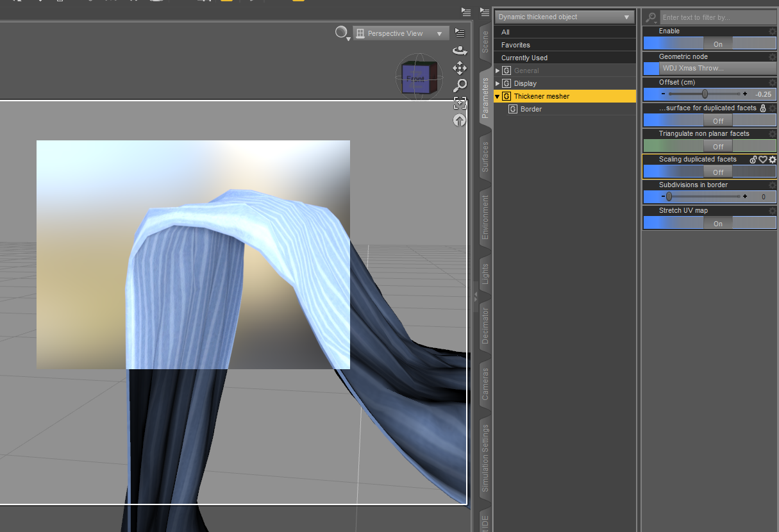Select the Currently Used filter
This screenshot has width=779, height=532.
(524, 58)
